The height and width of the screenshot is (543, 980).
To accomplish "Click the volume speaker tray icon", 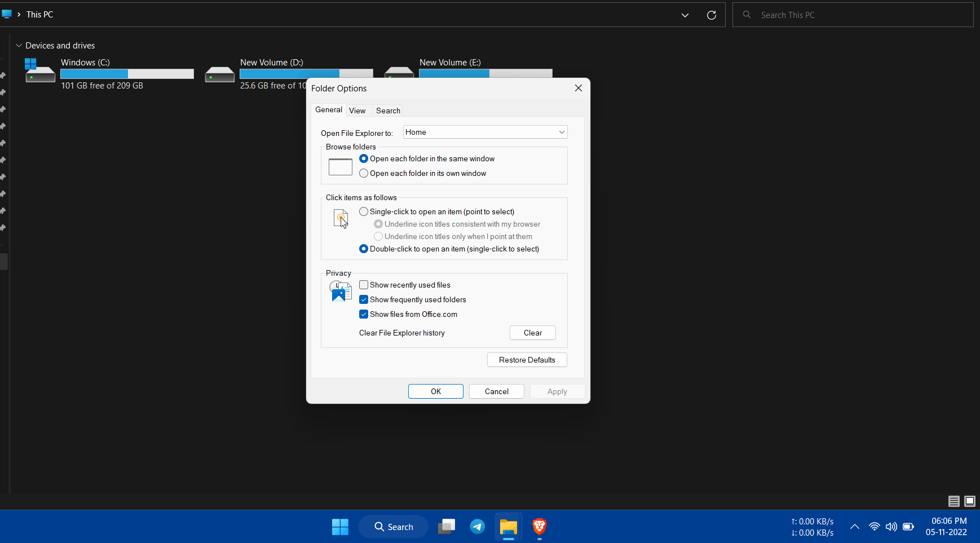I will tap(891, 527).
